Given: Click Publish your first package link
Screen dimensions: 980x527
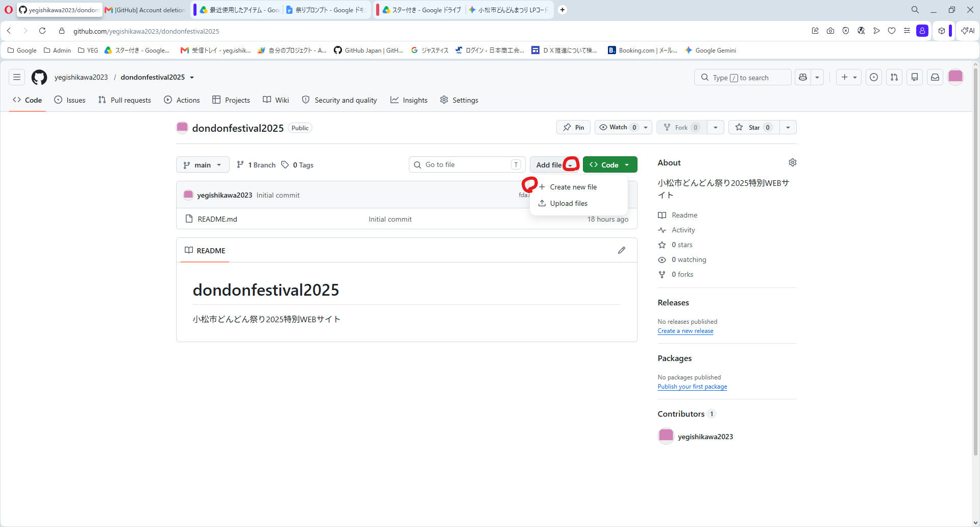Looking at the screenshot, I should tap(692, 387).
